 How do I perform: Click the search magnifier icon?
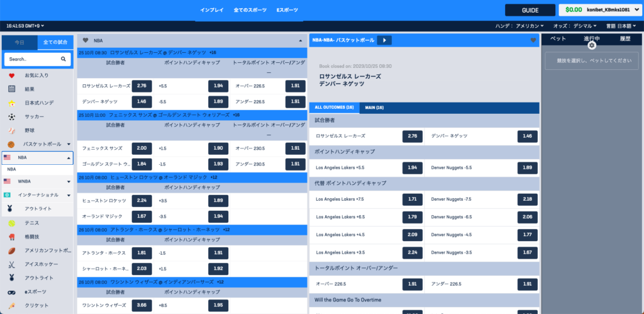click(64, 59)
